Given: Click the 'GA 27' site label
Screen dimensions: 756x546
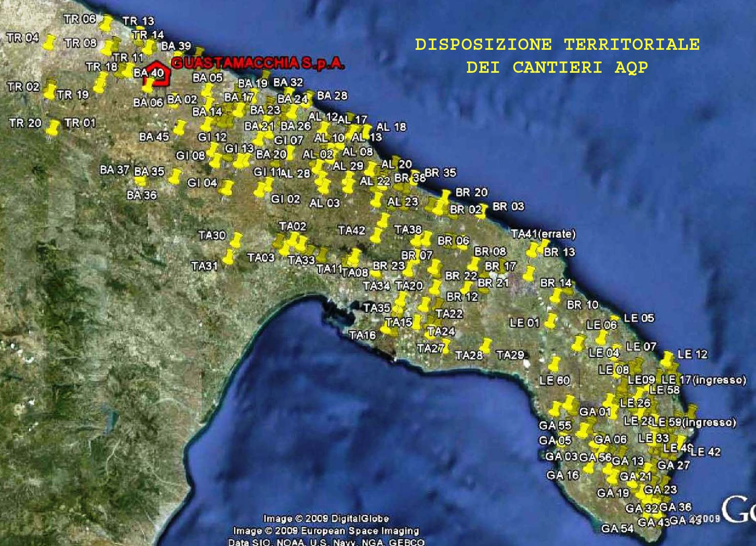Looking at the screenshot, I should [x=673, y=465].
